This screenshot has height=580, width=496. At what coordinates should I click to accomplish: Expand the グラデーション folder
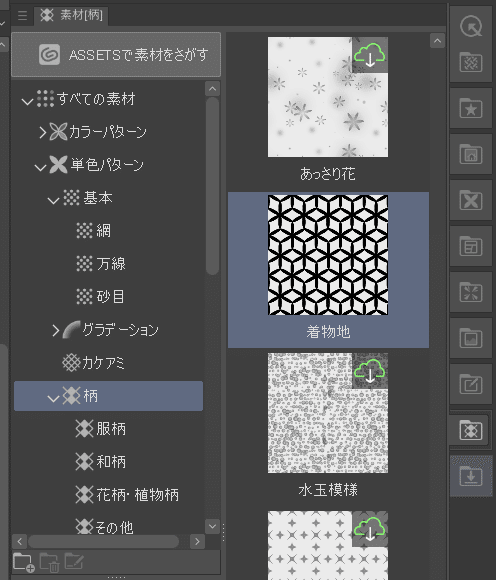tap(56, 330)
